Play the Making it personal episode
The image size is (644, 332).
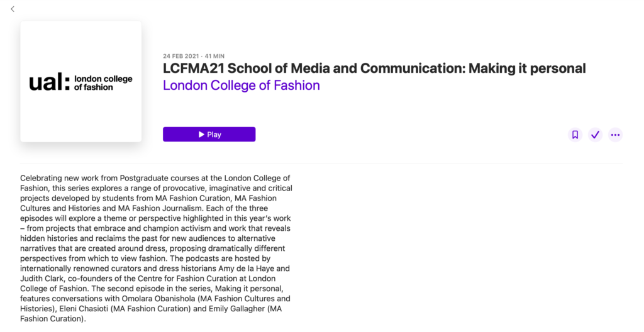[x=209, y=135]
